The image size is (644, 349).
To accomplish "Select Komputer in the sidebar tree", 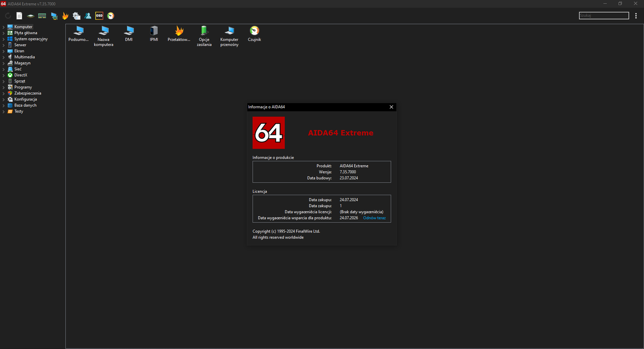I will (23, 27).
